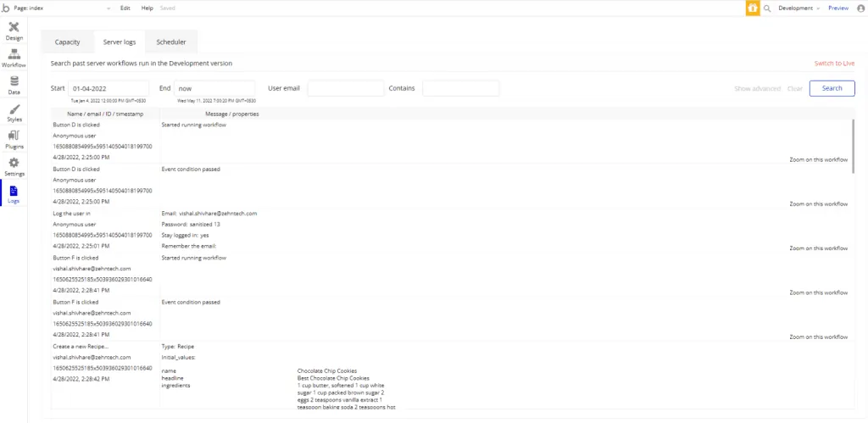Click the Bubble logo icon

pos(6,8)
